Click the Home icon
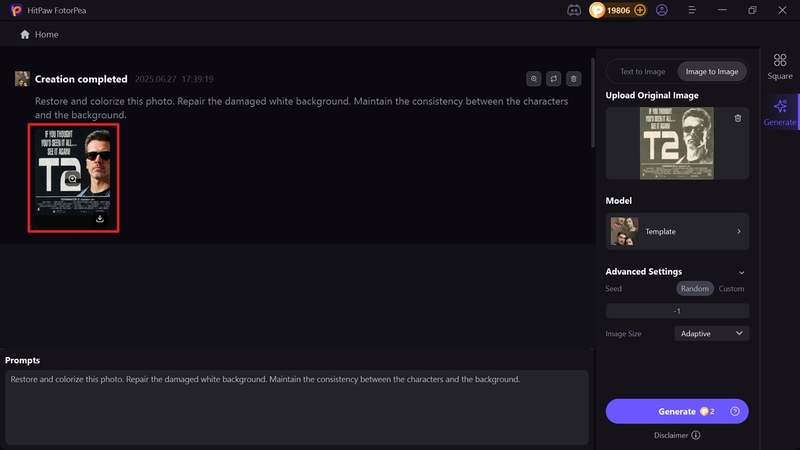 [x=24, y=34]
